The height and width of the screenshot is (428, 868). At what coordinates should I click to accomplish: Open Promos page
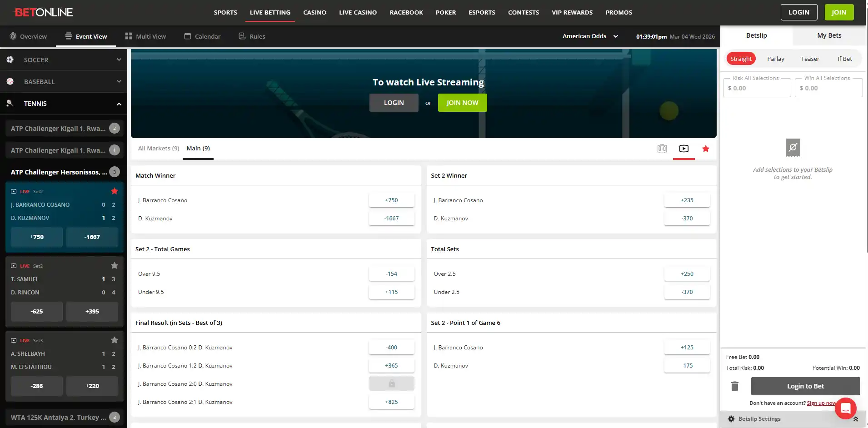(x=619, y=12)
